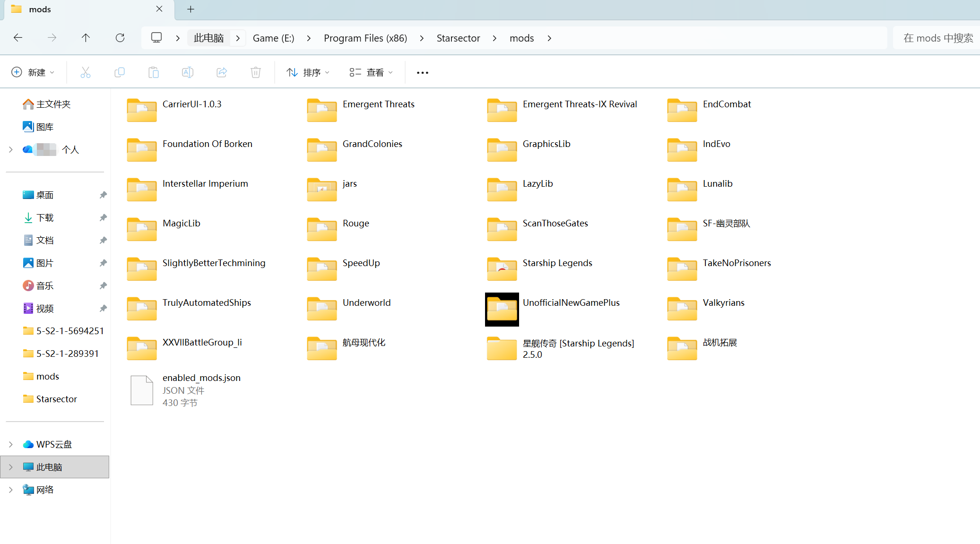Open the three-dots more options menu
Viewport: 980px width, 544px height.
423,72
